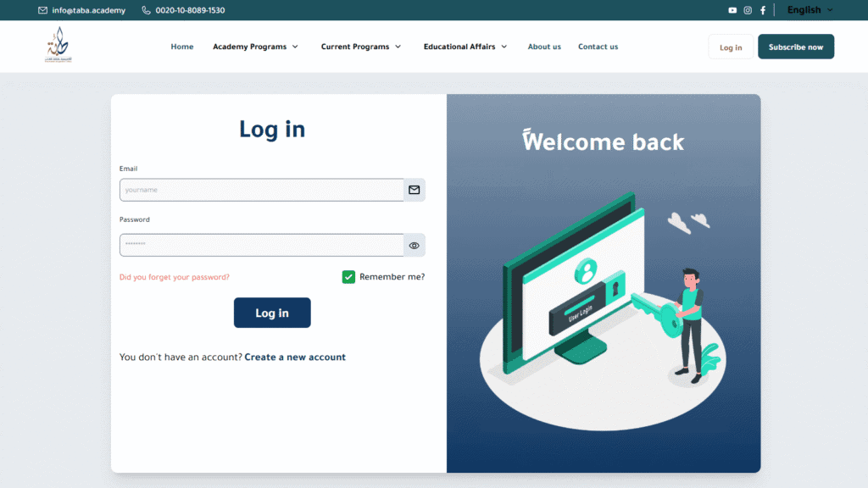
Task: Click the Subscribe now button
Action: pyautogui.click(x=795, y=47)
